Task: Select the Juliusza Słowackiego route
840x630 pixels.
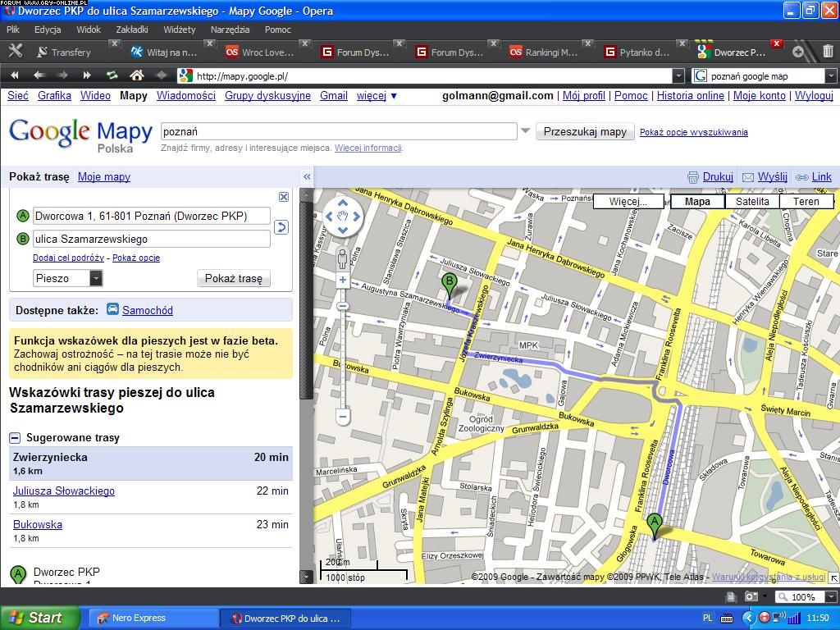Action: pyautogui.click(x=64, y=491)
